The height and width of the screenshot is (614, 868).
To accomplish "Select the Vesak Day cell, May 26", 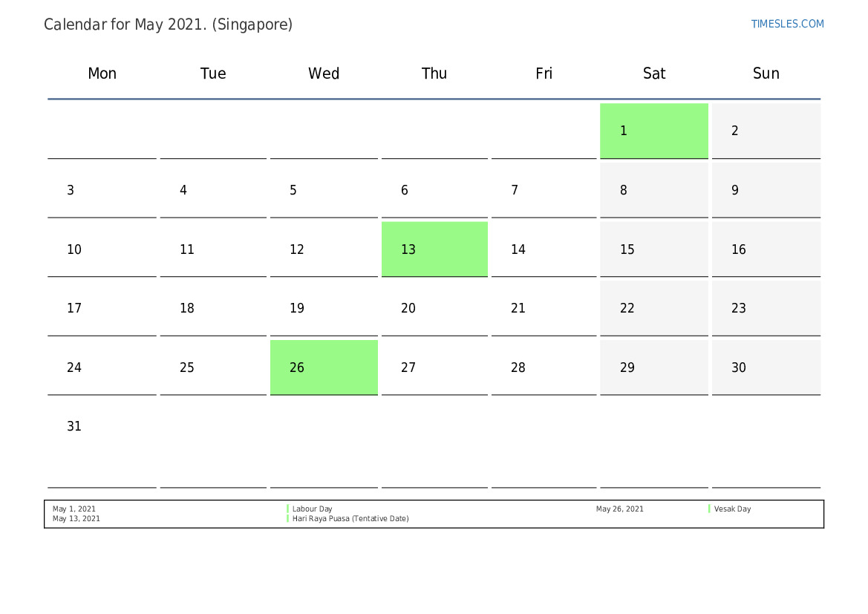I will pos(324,367).
